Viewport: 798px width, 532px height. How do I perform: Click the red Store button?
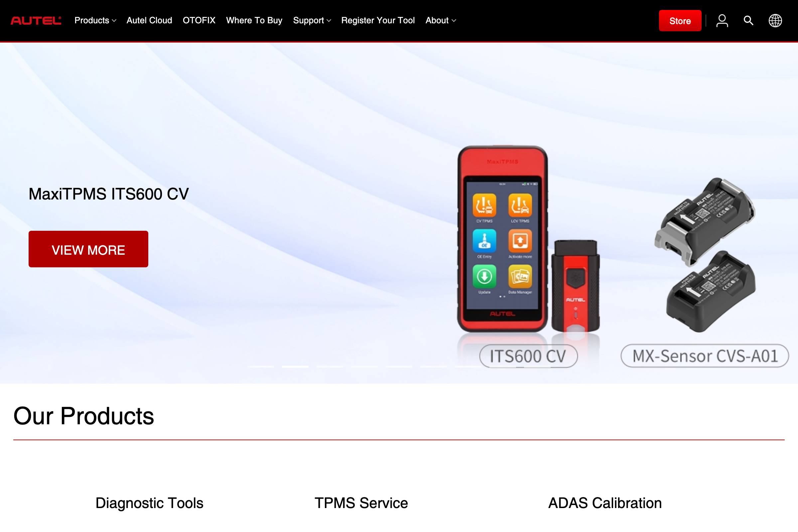[x=680, y=21]
